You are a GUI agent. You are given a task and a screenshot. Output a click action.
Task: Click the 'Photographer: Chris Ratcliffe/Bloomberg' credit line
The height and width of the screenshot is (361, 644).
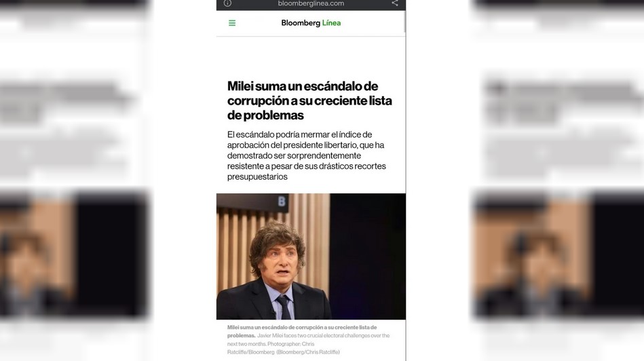271,348
